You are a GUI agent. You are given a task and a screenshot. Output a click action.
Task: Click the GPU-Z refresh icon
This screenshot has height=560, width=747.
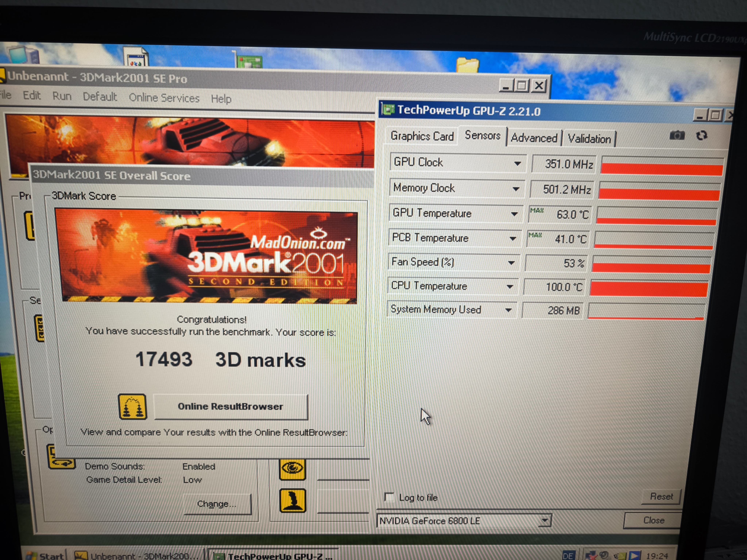pos(701,136)
